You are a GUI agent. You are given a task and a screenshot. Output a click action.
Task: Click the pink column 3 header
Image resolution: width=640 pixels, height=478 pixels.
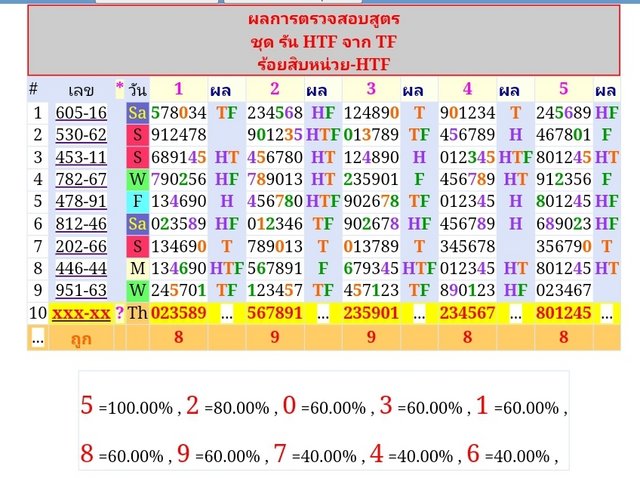[x=371, y=89]
